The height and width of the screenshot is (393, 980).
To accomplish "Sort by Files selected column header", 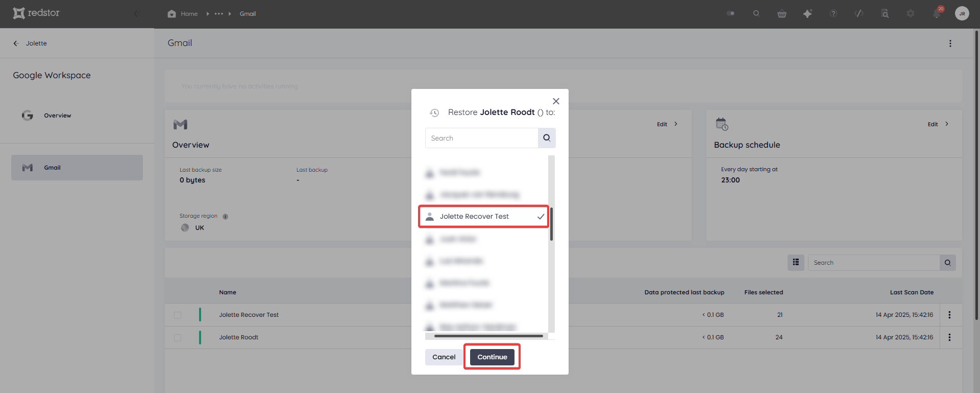I will click(764, 292).
